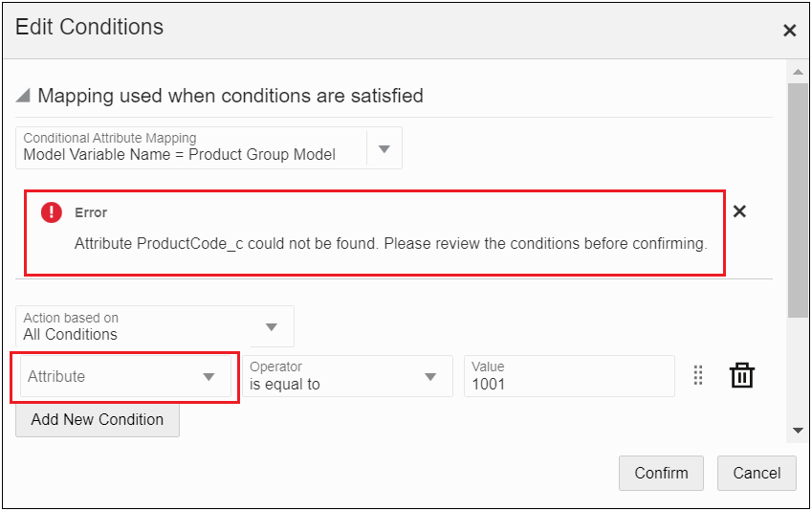
Task: Click the Cancel button
Action: [757, 473]
